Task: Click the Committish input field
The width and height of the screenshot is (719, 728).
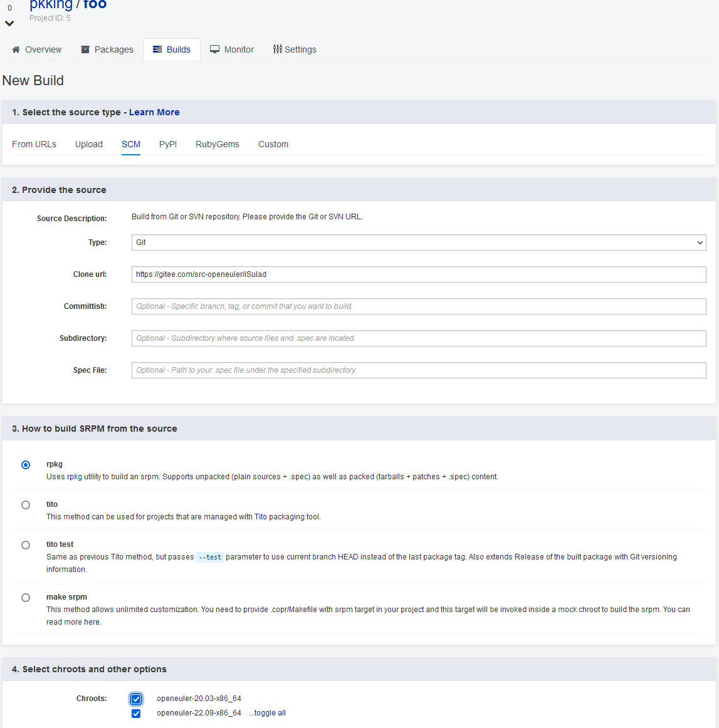Action: [418, 306]
